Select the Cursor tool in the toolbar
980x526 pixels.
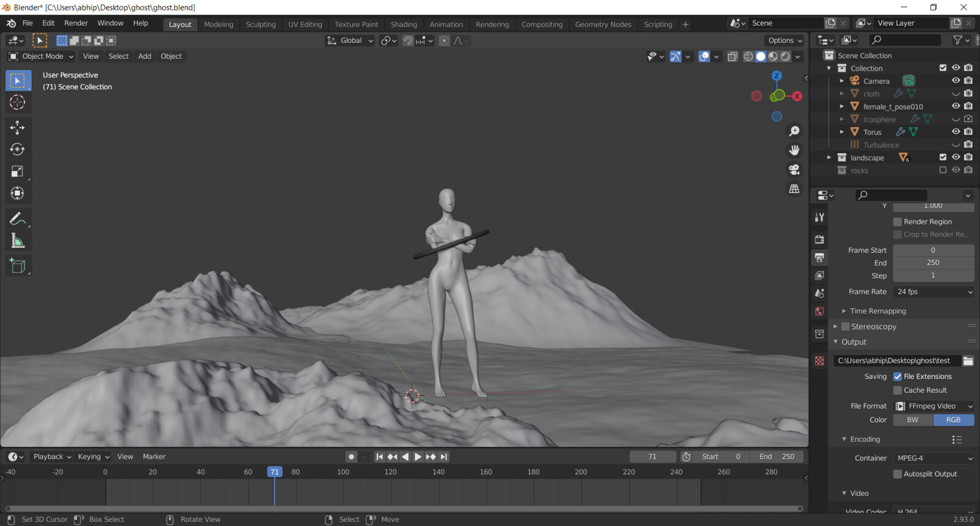pos(18,102)
